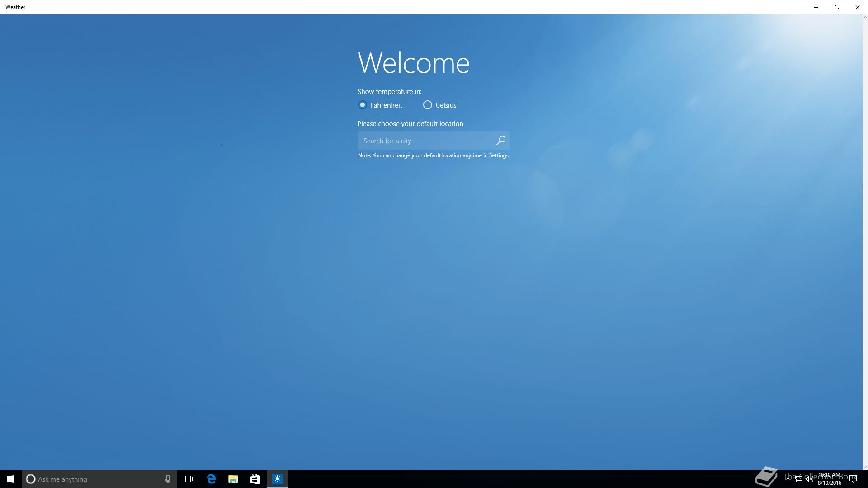Expand the hidden system tray icons chevron
Viewport: 868px width, 488px height.
click(x=788, y=479)
